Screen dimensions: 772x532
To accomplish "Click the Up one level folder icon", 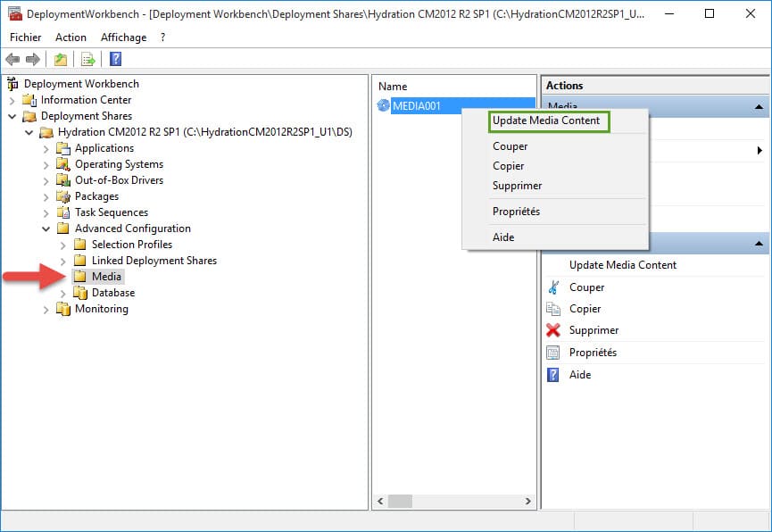I will pyautogui.click(x=61, y=60).
